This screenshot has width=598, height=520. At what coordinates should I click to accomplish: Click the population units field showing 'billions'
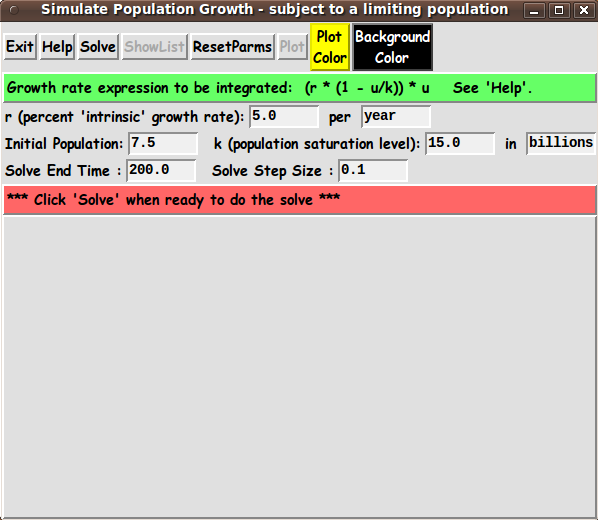[x=561, y=143]
